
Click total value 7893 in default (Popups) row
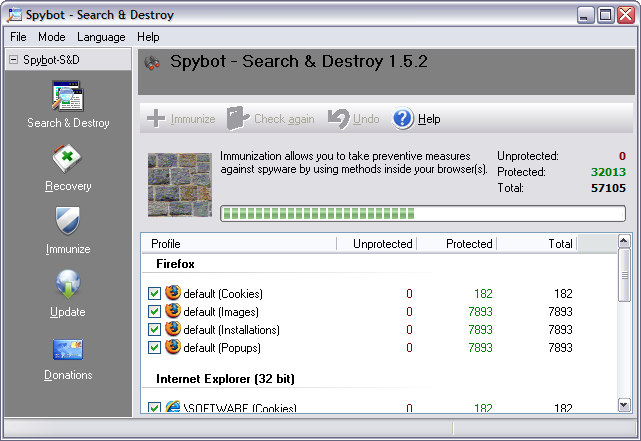click(x=560, y=348)
